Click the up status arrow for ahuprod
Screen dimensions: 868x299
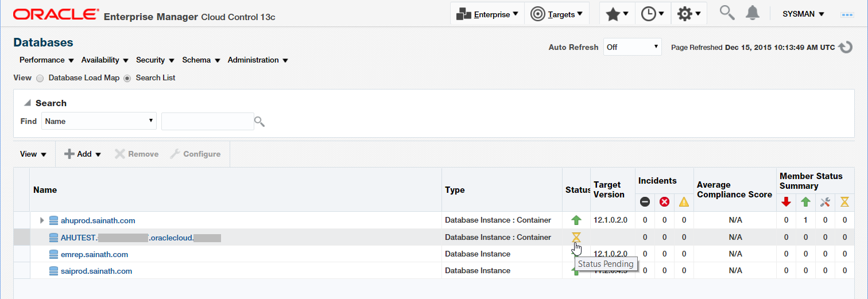point(576,220)
